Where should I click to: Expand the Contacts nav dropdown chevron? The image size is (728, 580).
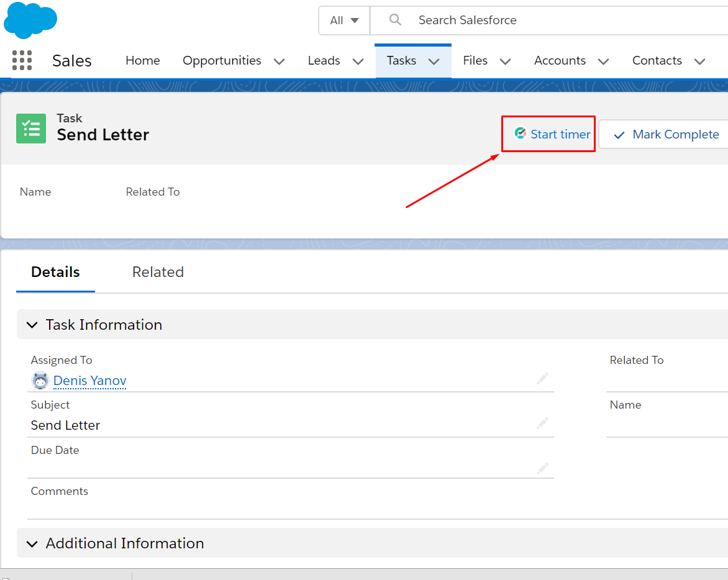699,61
